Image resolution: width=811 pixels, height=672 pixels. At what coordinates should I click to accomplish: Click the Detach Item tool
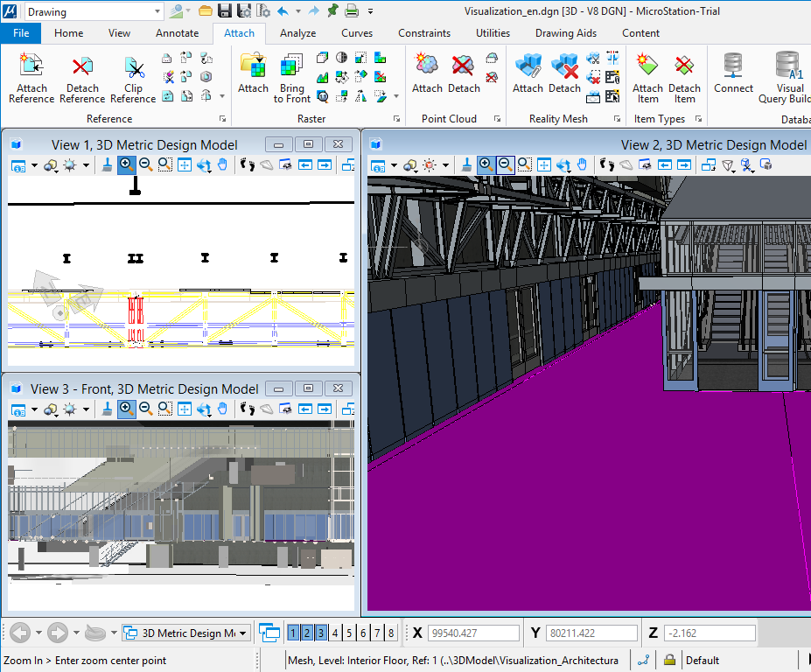click(x=684, y=78)
